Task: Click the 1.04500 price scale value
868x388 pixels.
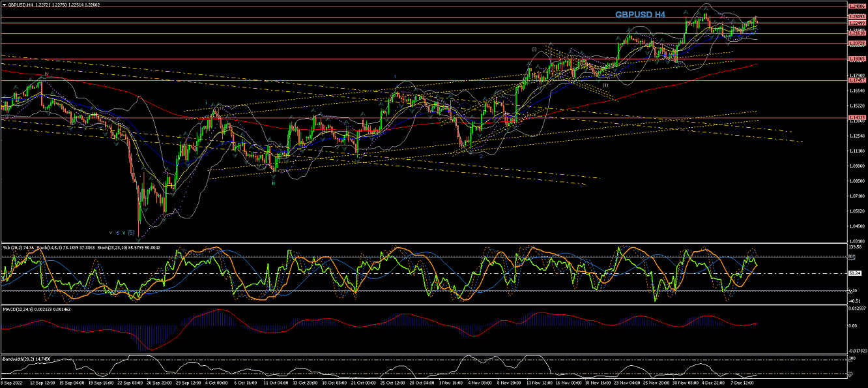Action: (x=856, y=226)
